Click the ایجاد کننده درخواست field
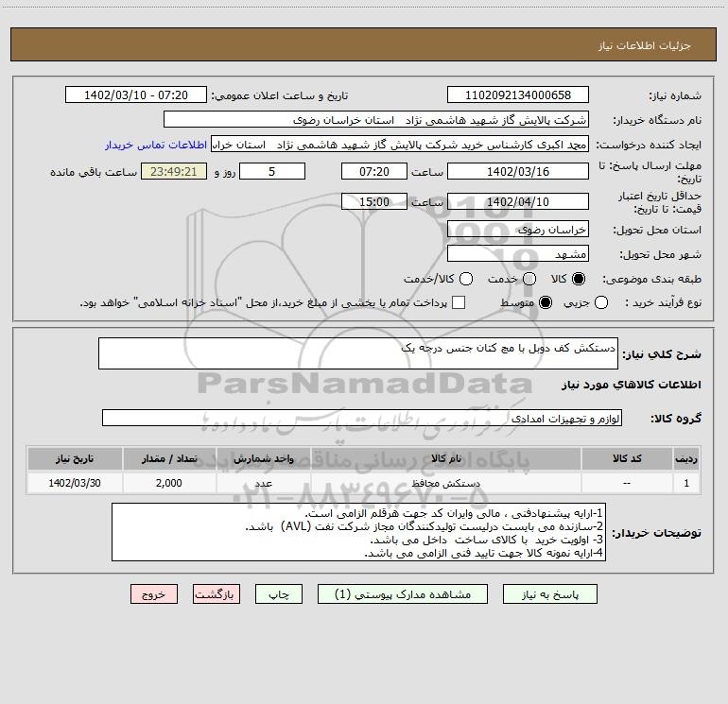The image size is (728, 704). 400,145
